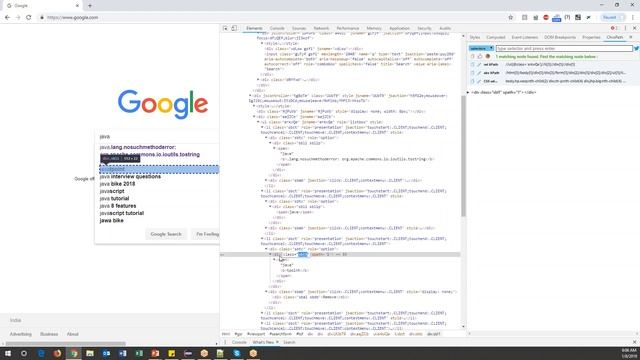Image resolution: width=640 pixels, height=360 pixels.
Task: Open the Properties sidebar tab
Action: pos(591,37)
